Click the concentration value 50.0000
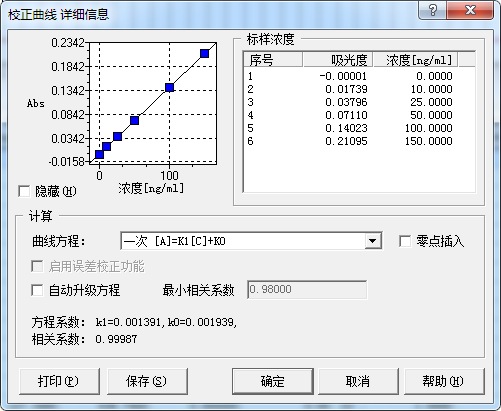Viewport: 501px width, 411px height. pos(431,115)
